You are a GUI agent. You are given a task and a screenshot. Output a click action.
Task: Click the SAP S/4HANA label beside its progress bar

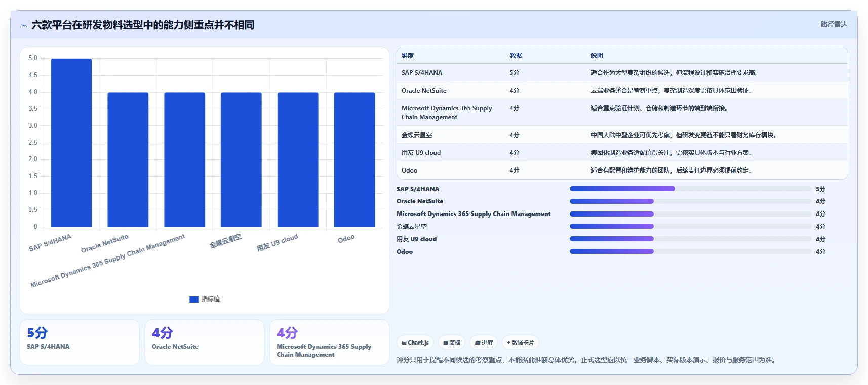tap(418, 189)
